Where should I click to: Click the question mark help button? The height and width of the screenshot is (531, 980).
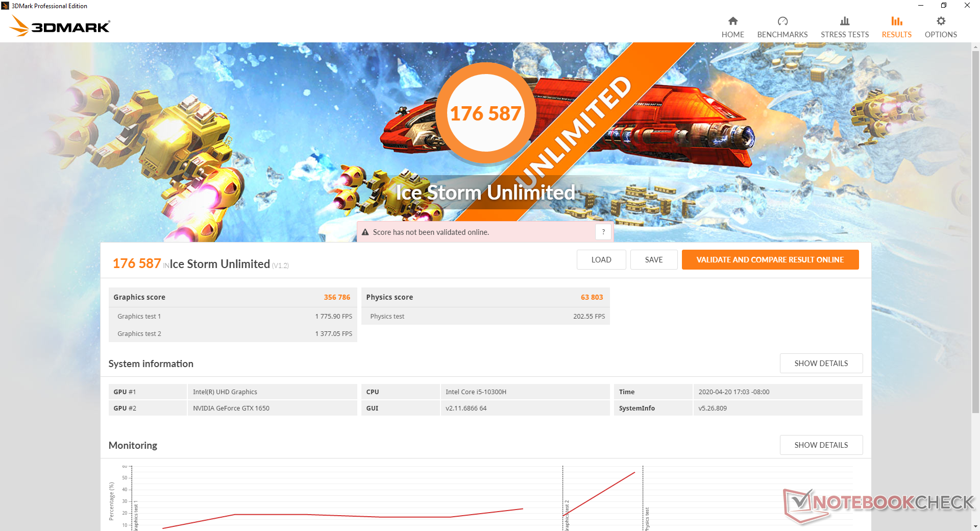pyautogui.click(x=603, y=232)
